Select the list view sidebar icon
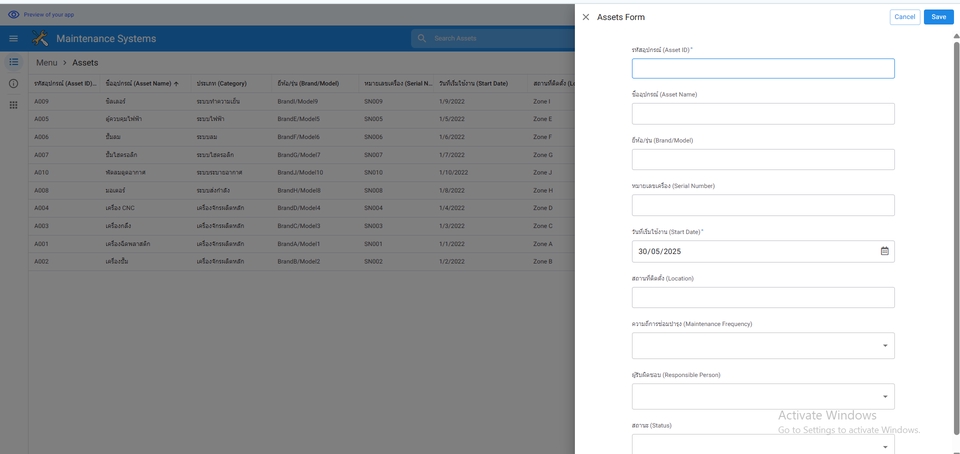The height and width of the screenshot is (454, 960). tap(13, 62)
